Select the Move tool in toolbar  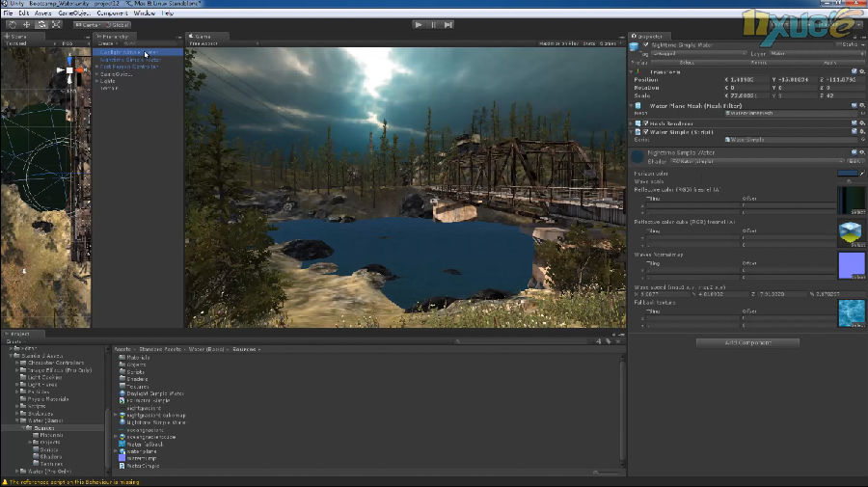coord(27,24)
